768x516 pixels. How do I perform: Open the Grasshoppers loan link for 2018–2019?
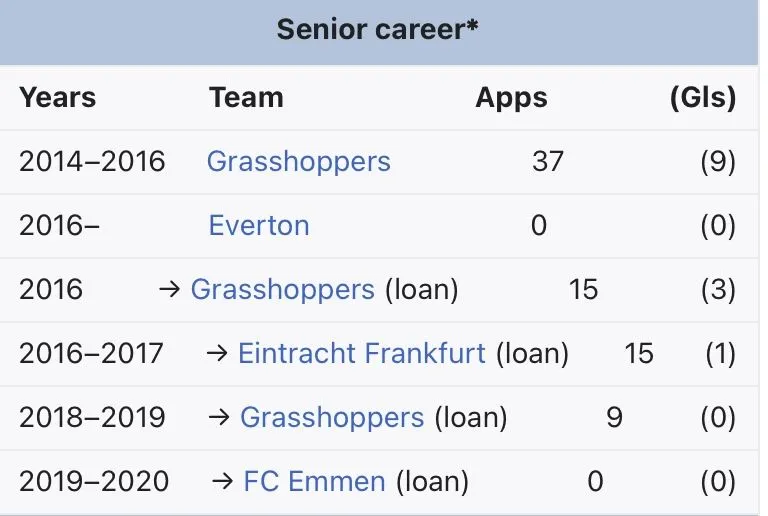point(332,418)
